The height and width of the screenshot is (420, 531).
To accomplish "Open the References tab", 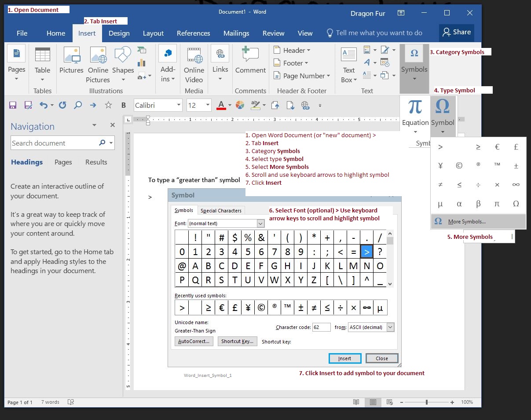I will pos(193,33).
